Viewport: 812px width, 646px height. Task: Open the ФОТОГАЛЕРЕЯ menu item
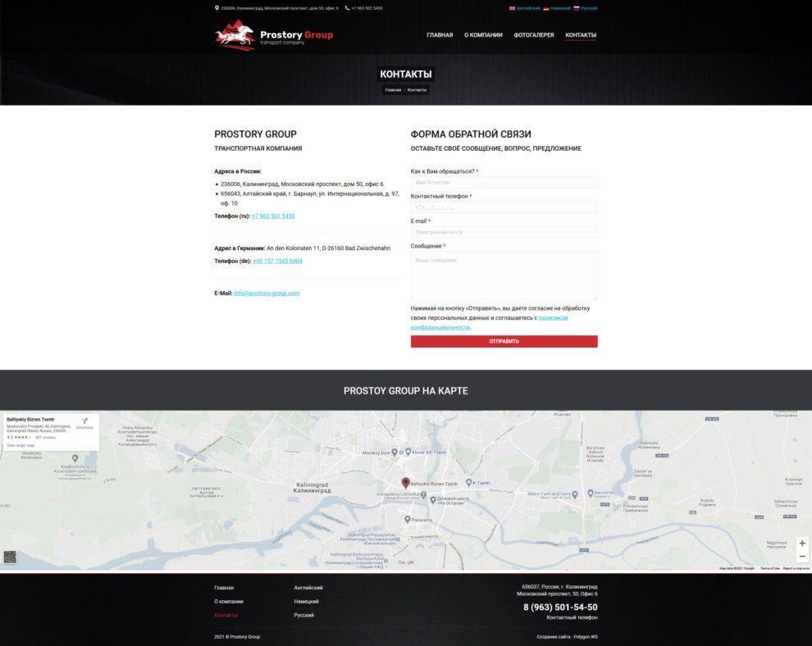coord(534,35)
